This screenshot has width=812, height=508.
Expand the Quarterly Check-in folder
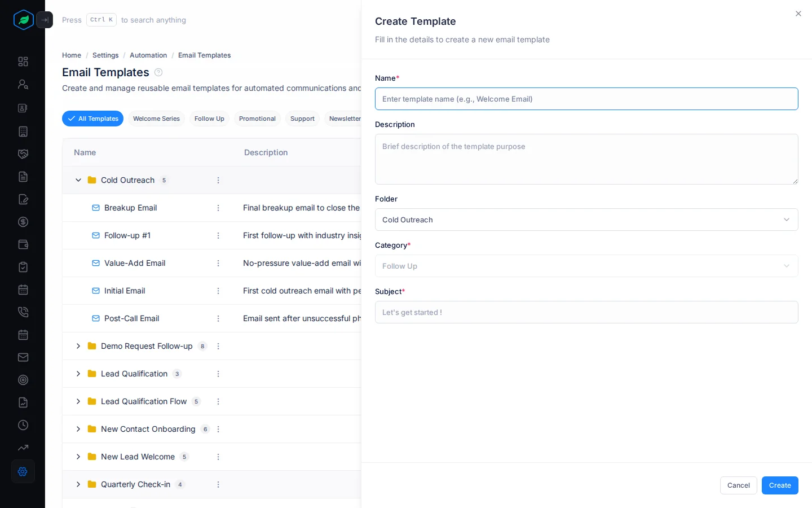78,484
